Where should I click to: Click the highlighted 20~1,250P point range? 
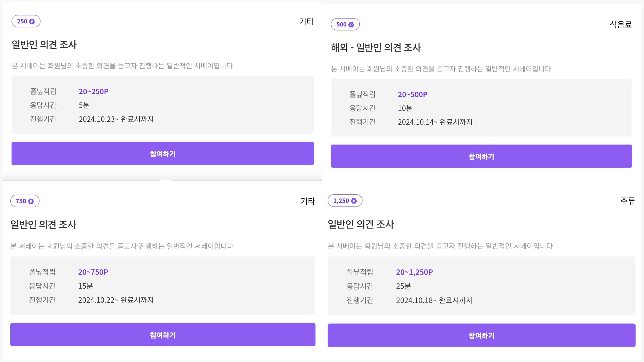pos(414,272)
